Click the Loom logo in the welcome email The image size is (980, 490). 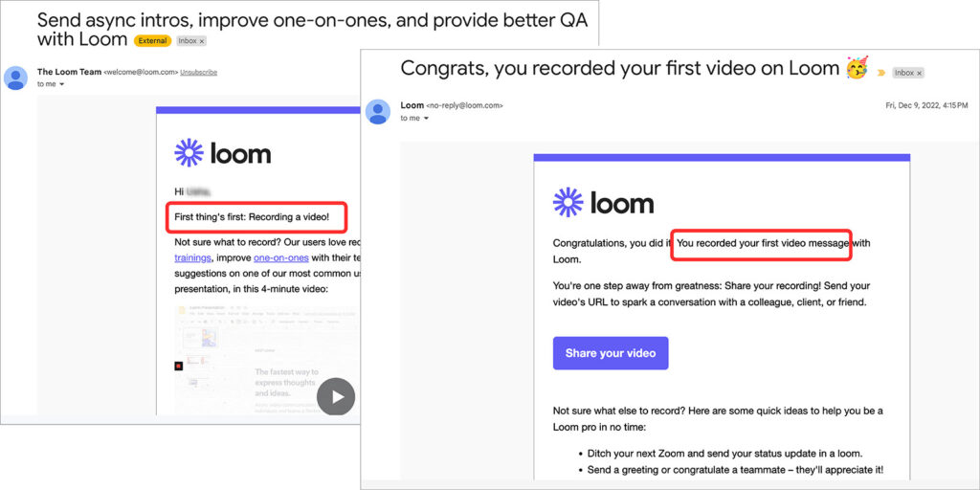coord(222,153)
